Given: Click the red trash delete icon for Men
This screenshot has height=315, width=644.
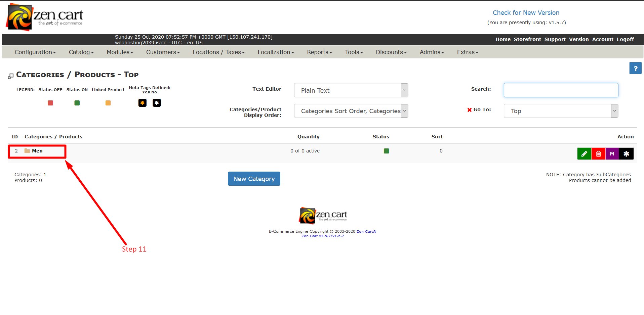Looking at the screenshot, I should [598, 154].
